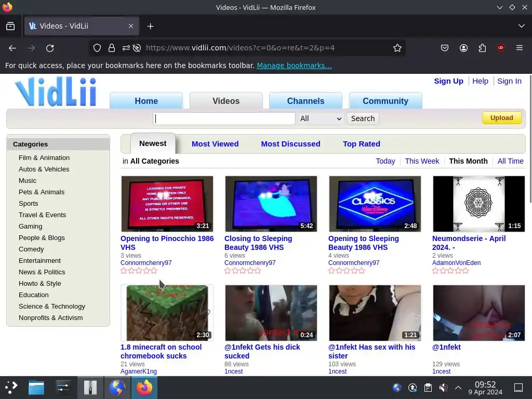Switch to the Channels tab
Screen dimensions: 532x399
coord(305,101)
